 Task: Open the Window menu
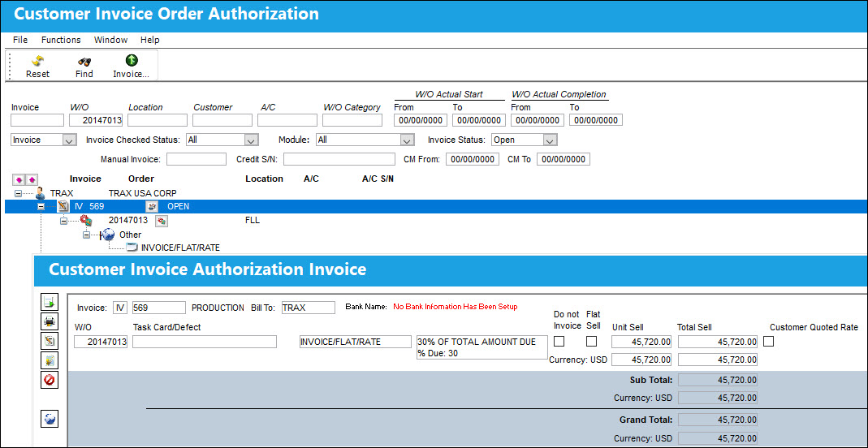pos(110,40)
